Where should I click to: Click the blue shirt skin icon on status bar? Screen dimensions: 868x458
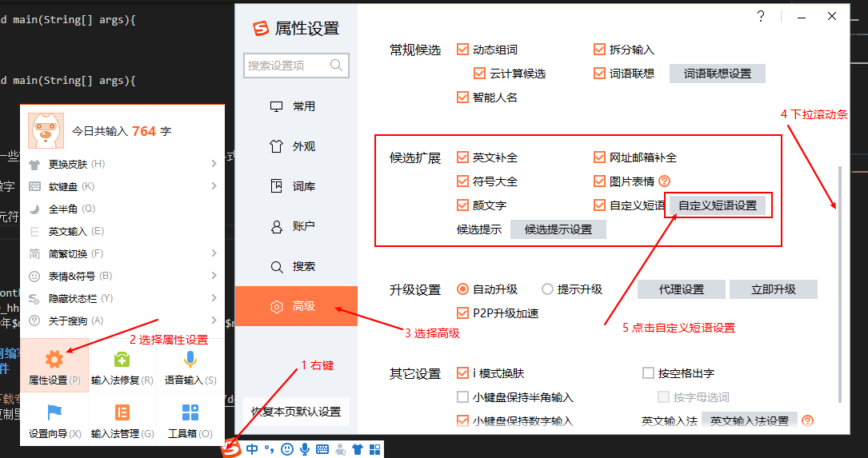[358, 449]
